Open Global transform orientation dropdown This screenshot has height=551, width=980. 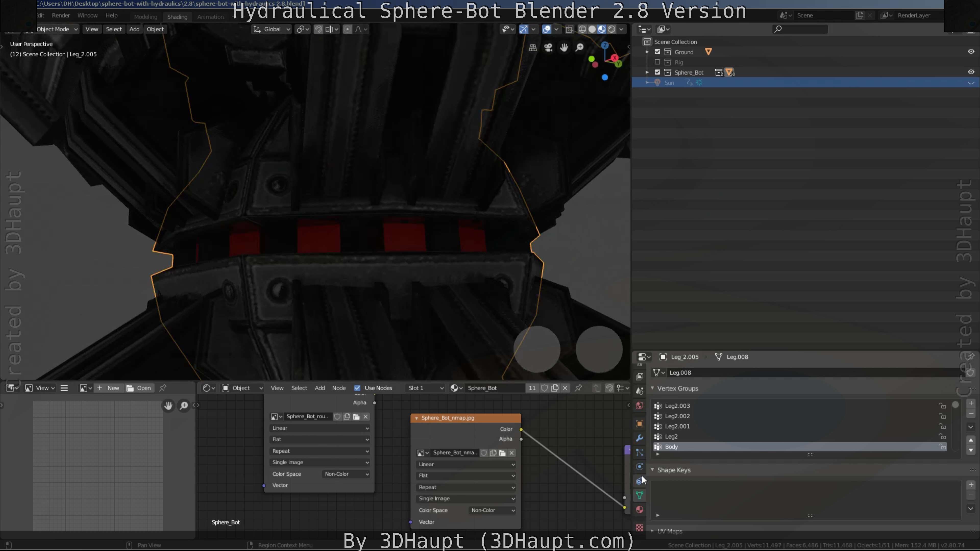point(272,29)
